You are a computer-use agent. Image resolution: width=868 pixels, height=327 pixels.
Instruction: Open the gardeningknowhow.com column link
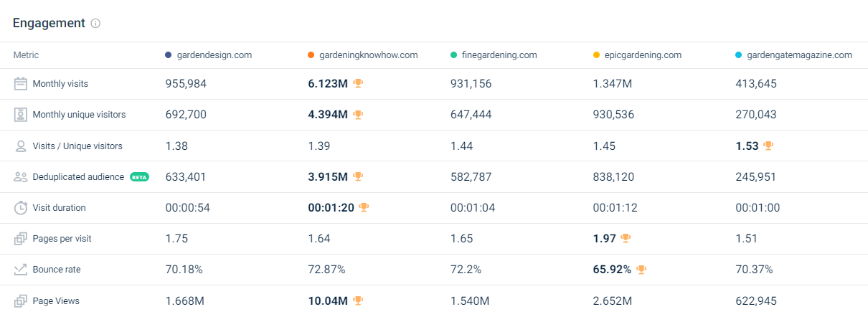point(367,55)
